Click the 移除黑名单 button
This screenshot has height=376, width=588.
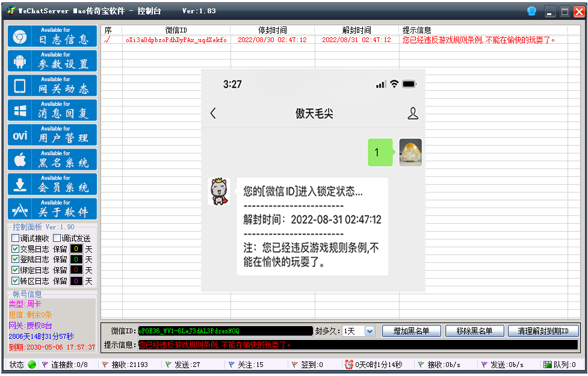474,331
